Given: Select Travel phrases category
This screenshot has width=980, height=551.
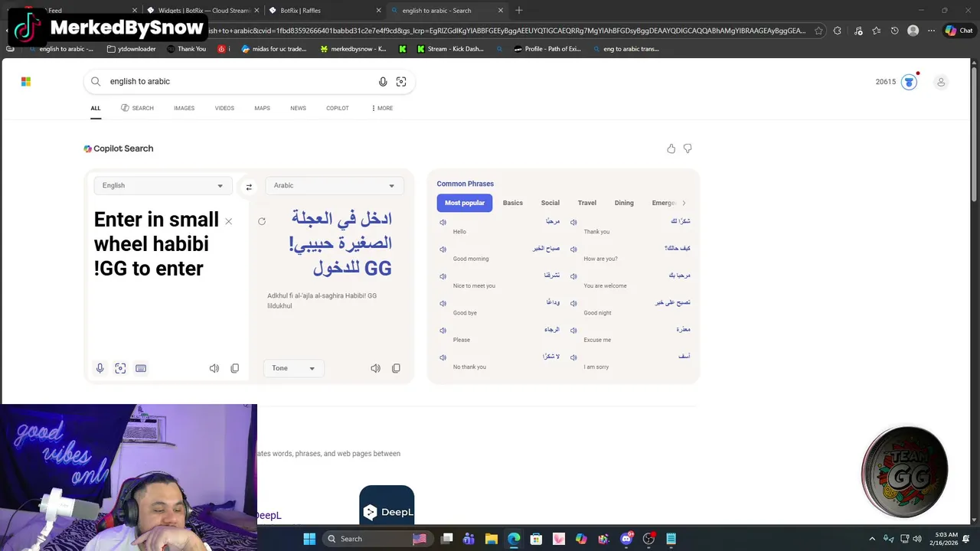Looking at the screenshot, I should [x=587, y=203].
